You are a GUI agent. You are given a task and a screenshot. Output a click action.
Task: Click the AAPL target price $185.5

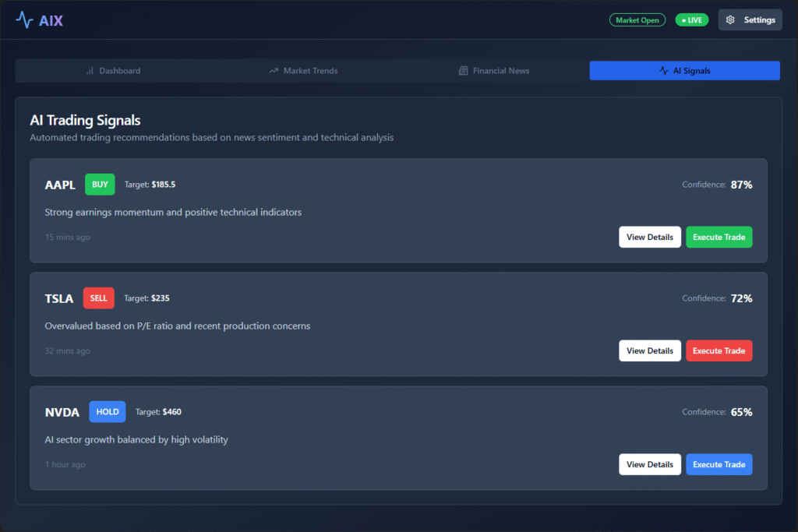click(164, 185)
